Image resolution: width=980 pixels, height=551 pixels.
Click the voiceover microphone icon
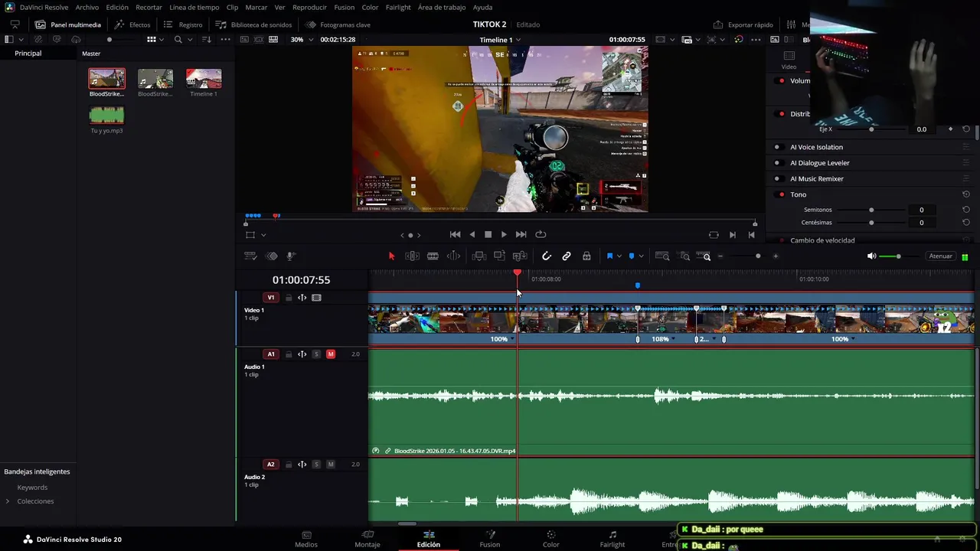(x=291, y=256)
